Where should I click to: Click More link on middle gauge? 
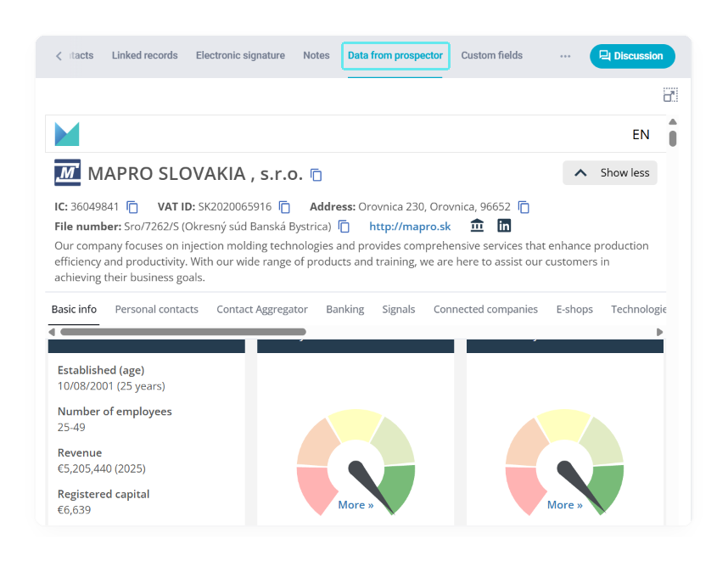[356, 505]
